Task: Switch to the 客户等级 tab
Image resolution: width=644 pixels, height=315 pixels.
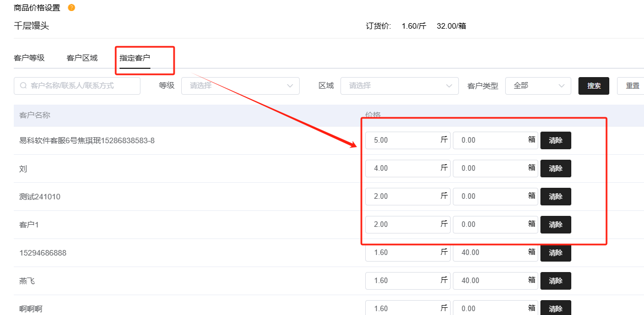Action: [x=29, y=58]
